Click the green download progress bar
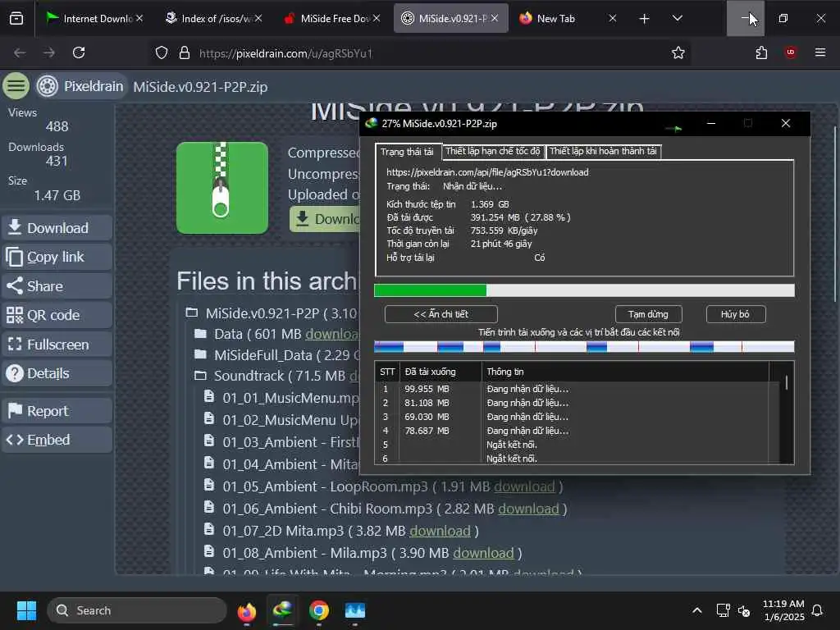840x630 pixels. click(x=584, y=290)
